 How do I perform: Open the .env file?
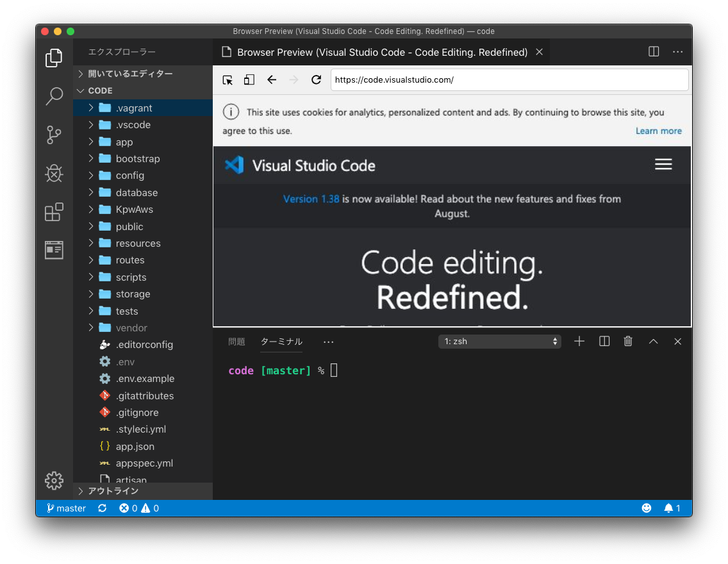click(143, 361)
